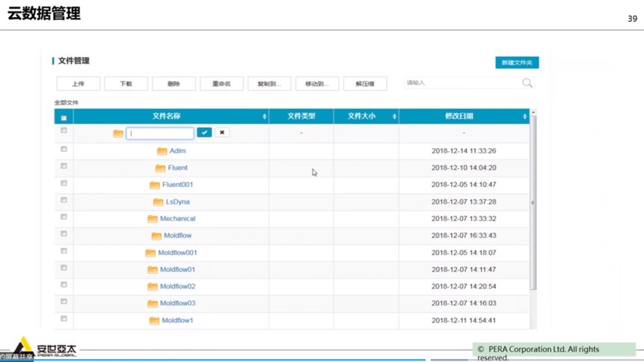Viewport: 644px width, 362px height.
Task: Sort by 修改日期 column arrows
Action: pos(524,117)
